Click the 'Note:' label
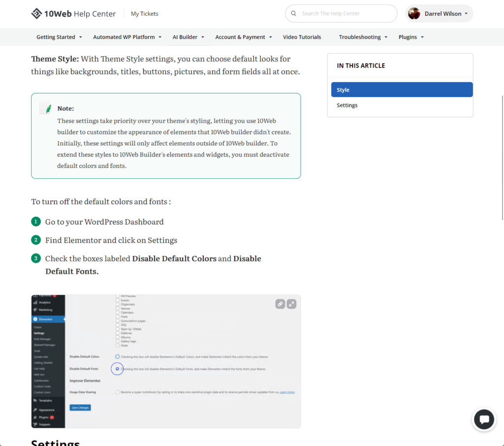 (65, 108)
